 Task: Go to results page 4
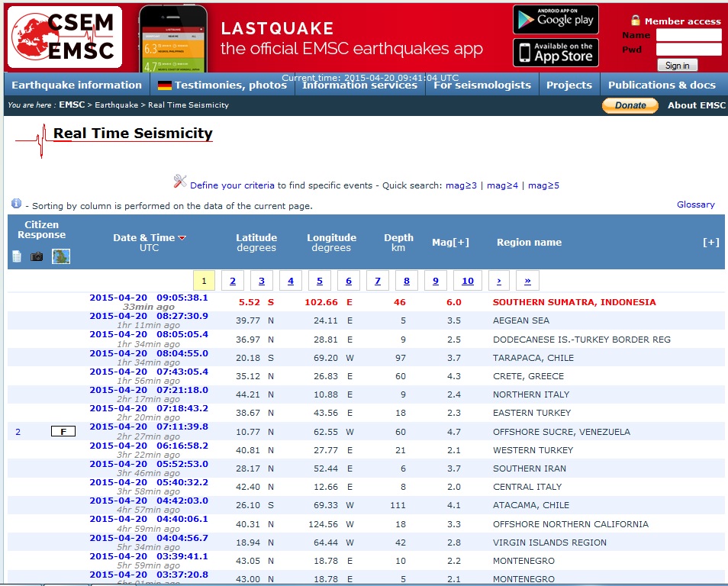tap(291, 281)
